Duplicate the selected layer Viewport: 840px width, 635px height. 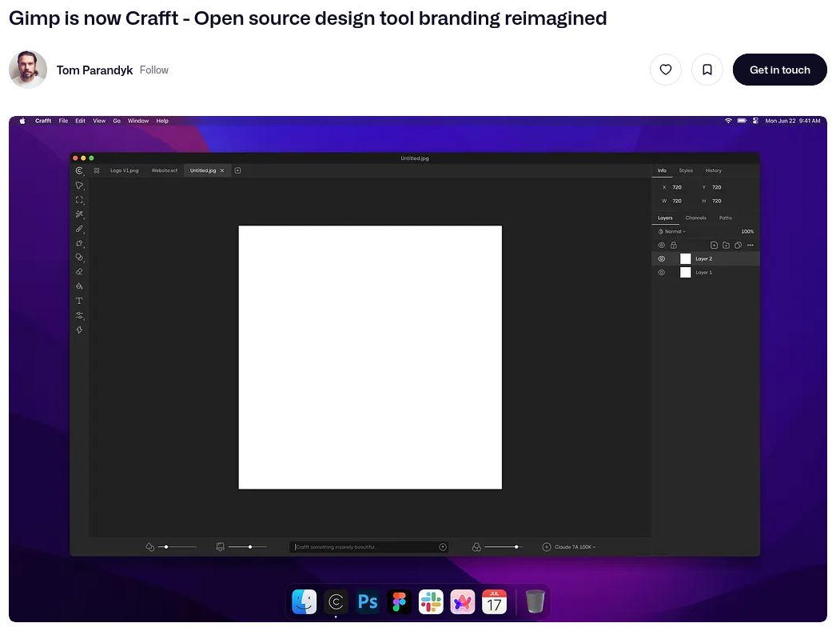[738, 245]
